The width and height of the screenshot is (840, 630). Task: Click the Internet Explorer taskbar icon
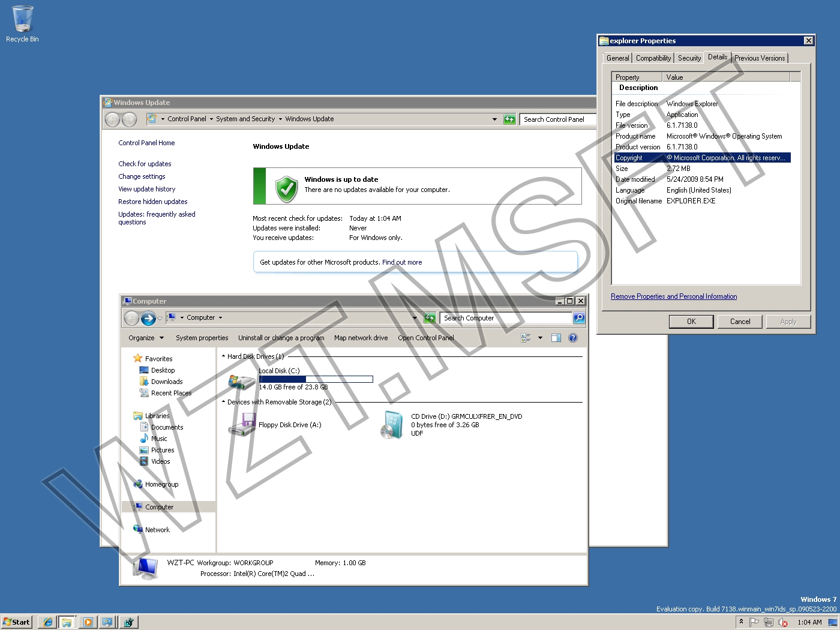point(48,622)
